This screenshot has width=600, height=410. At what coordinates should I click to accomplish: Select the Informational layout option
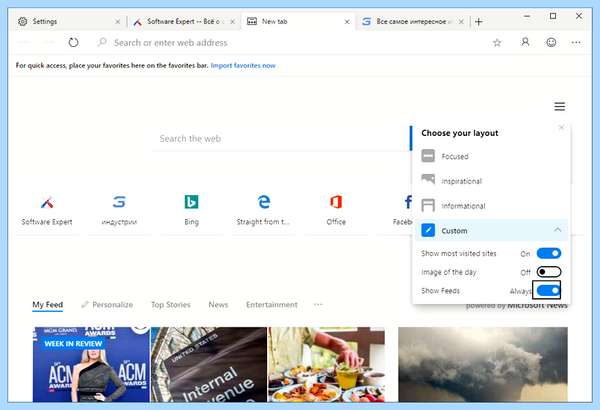pyautogui.click(x=491, y=206)
